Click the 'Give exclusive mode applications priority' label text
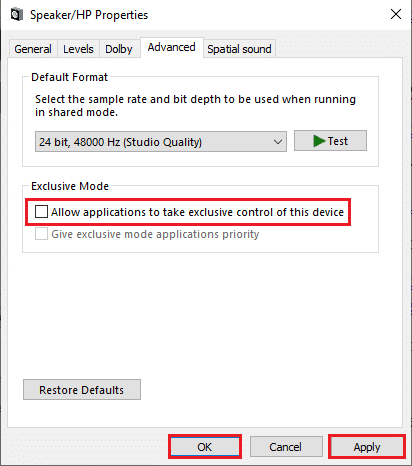This screenshot has height=466, width=412. coord(155,234)
